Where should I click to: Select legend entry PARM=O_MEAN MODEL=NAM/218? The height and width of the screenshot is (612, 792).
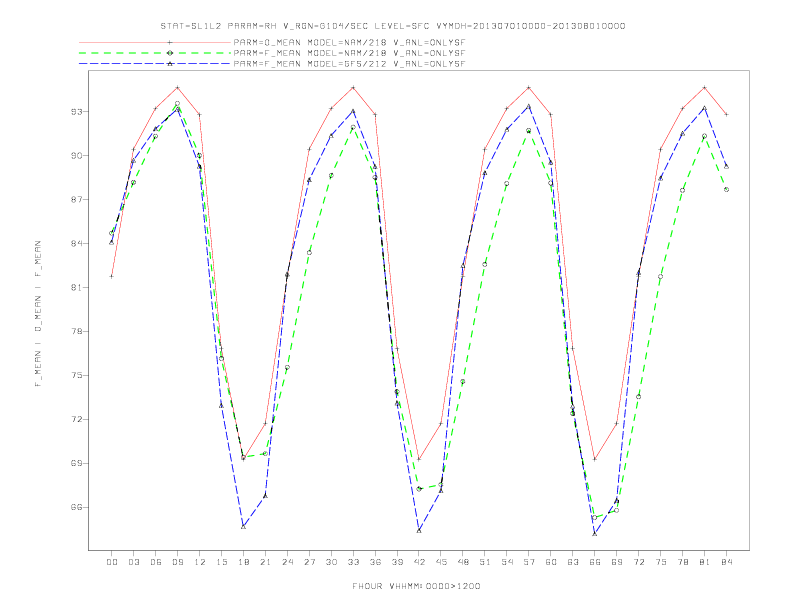point(349,42)
